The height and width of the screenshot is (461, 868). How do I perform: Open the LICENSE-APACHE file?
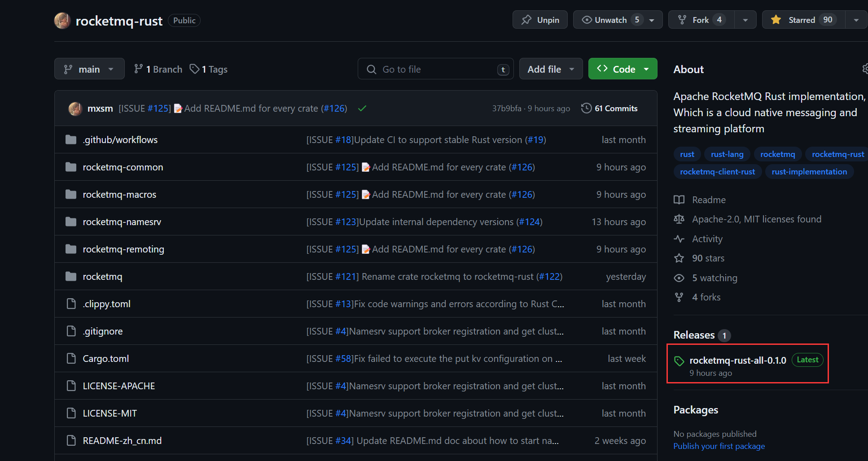tap(119, 386)
